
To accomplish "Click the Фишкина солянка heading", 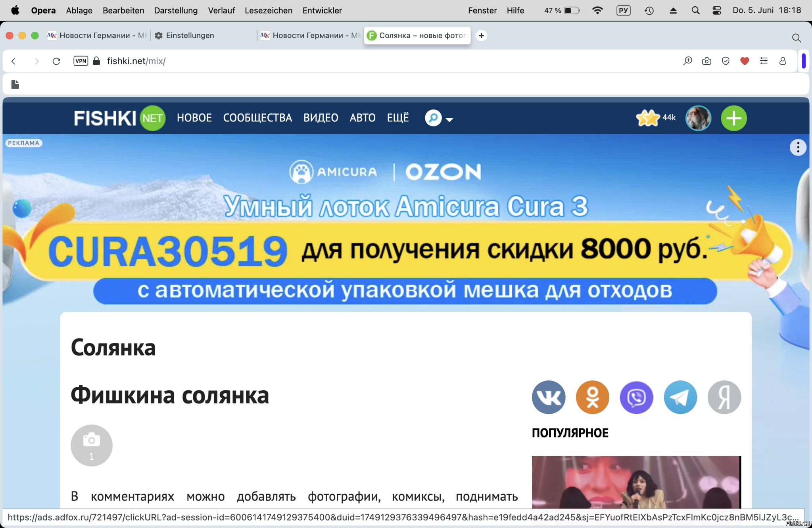I will pos(170,396).
